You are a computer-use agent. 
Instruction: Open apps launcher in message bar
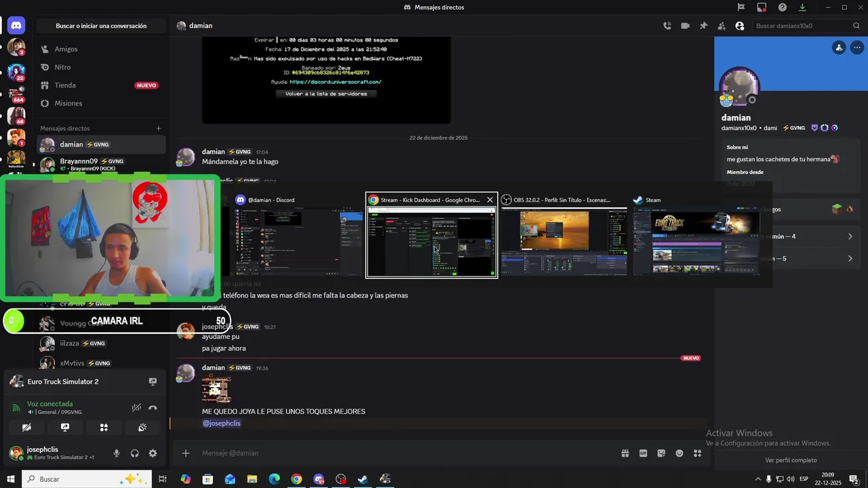pyautogui.click(x=697, y=453)
